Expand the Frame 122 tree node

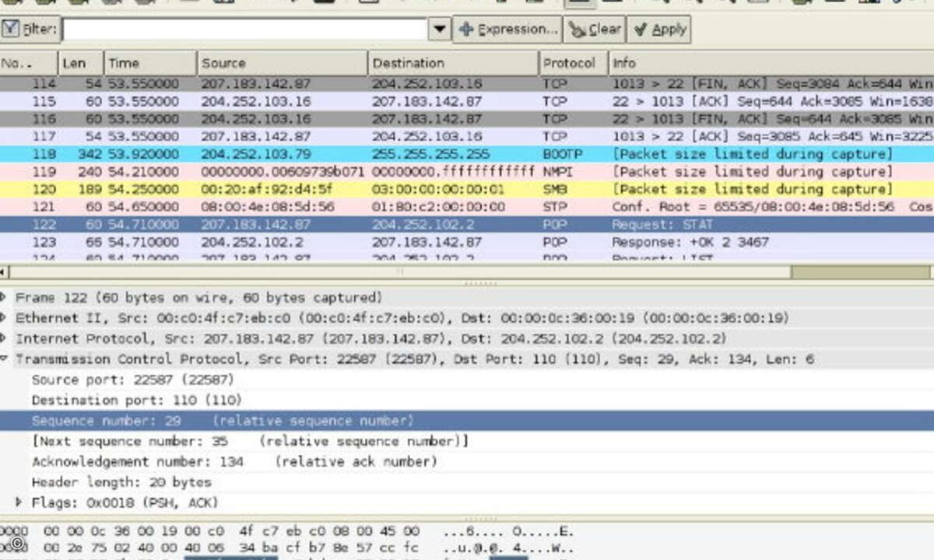coord(3,297)
